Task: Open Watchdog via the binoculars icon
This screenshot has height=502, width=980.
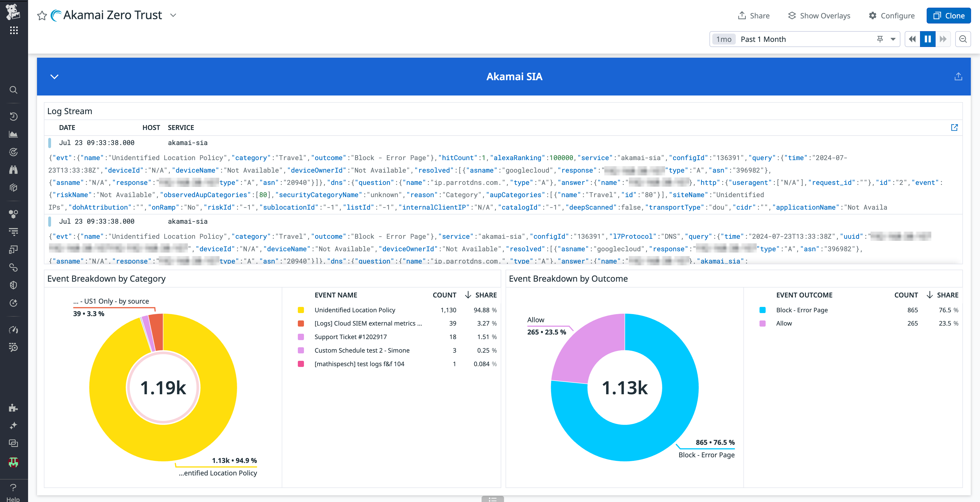Action: click(14, 170)
